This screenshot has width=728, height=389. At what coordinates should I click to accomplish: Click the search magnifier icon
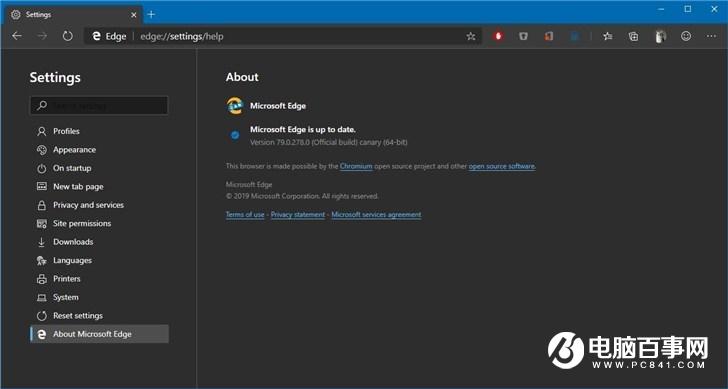[42, 105]
